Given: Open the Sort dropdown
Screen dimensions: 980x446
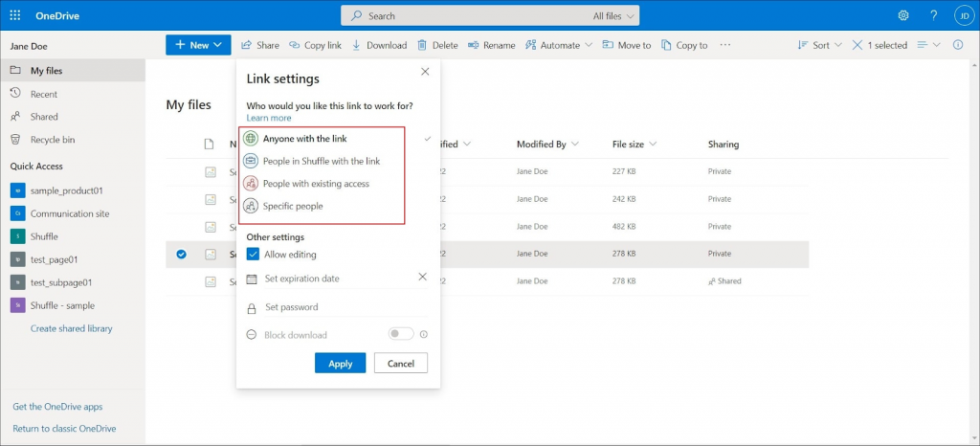Looking at the screenshot, I should point(820,45).
